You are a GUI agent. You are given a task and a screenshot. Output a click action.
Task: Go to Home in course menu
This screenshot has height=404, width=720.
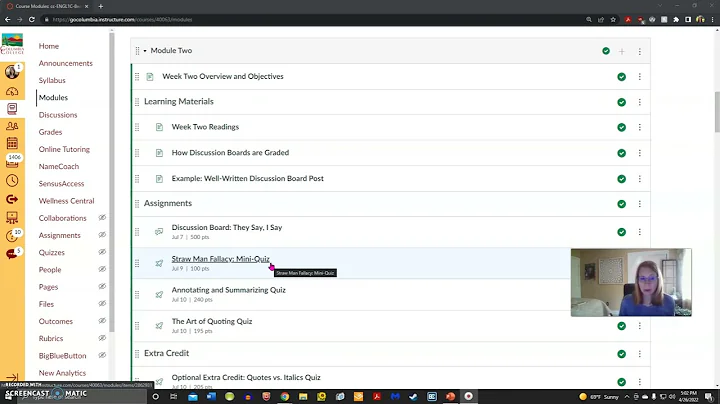[49, 46]
